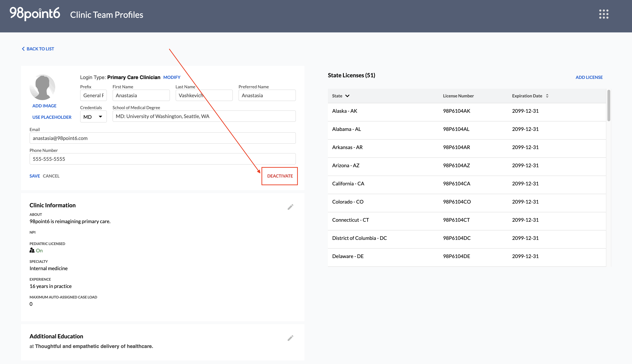Click the Phone Number field
632x364 pixels.
pyautogui.click(x=162, y=159)
